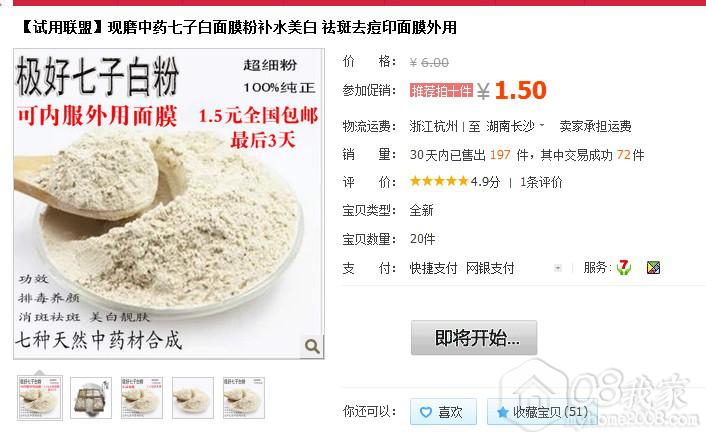Click the 收藏宝贝 (51) button

click(x=542, y=412)
